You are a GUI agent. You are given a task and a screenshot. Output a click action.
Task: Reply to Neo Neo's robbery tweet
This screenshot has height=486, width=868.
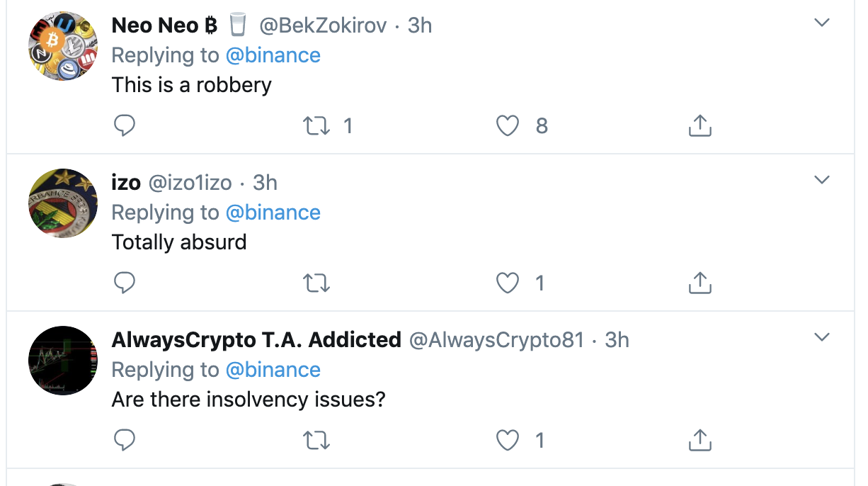(125, 126)
